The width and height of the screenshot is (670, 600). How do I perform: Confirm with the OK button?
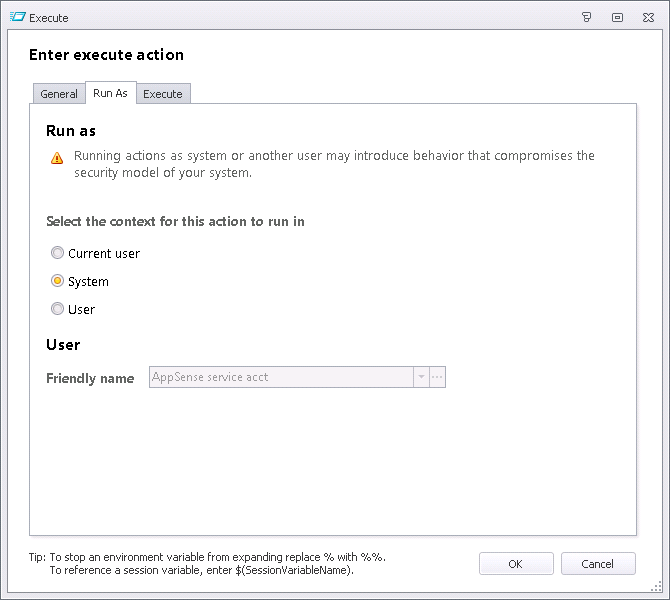[516, 564]
